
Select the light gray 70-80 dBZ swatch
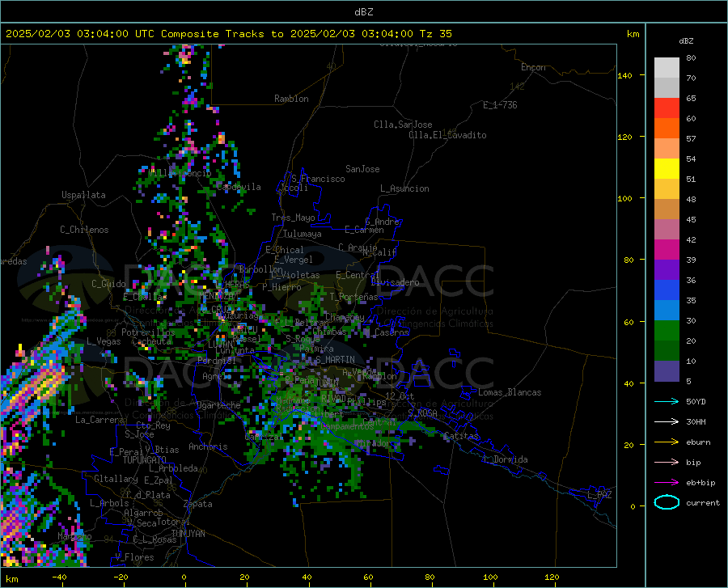[x=667, y=68]
